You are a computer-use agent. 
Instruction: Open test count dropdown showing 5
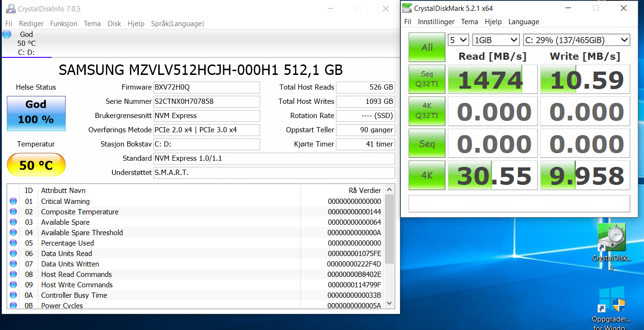(458, 40)
